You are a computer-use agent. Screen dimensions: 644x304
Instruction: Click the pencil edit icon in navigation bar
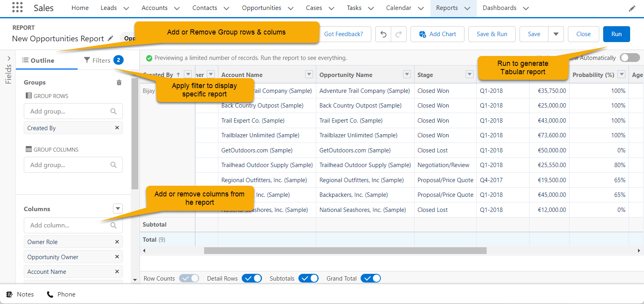click(632, 8)
